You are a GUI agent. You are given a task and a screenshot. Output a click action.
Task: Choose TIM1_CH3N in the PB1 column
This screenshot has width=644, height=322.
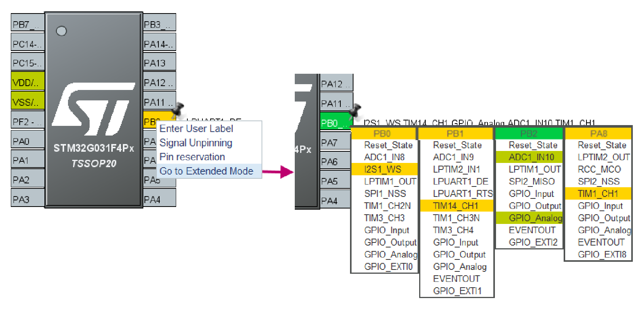click(456, 218)
